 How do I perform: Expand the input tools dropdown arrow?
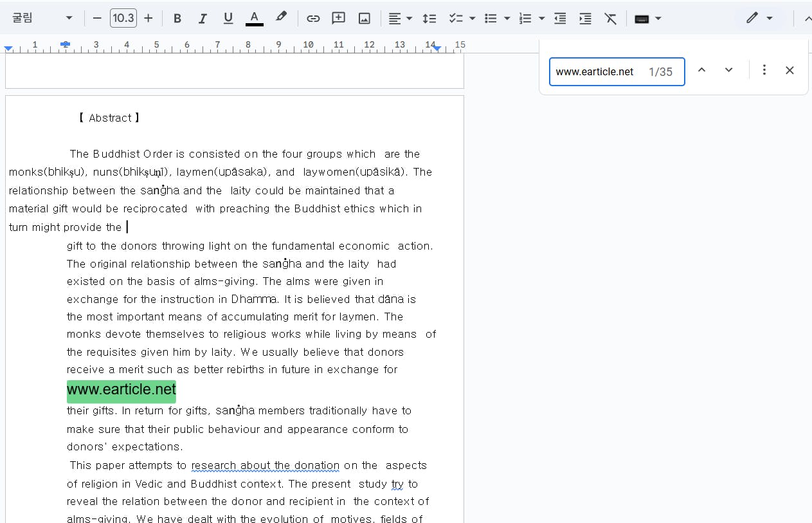point(658,19)
